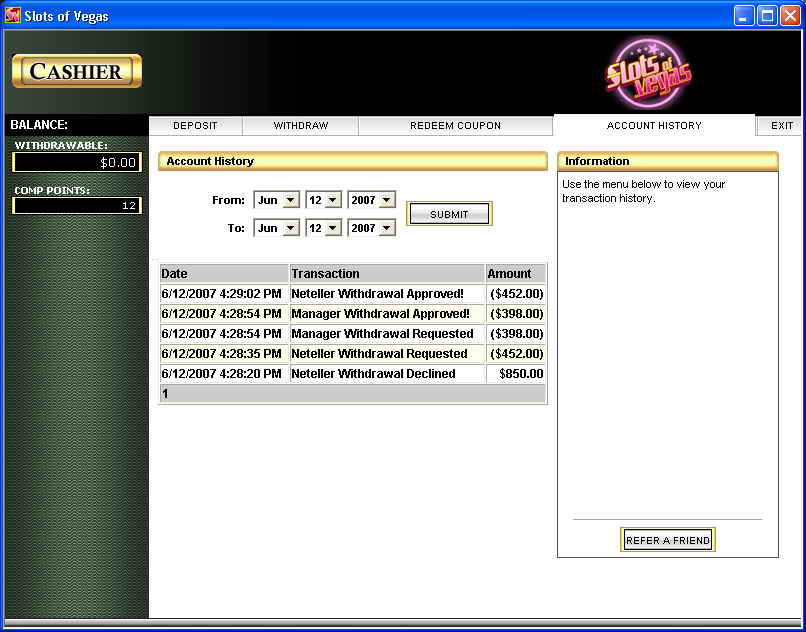Click the Refer a Friend button
The height and width of the screenshot is (632, 806).
668,540
